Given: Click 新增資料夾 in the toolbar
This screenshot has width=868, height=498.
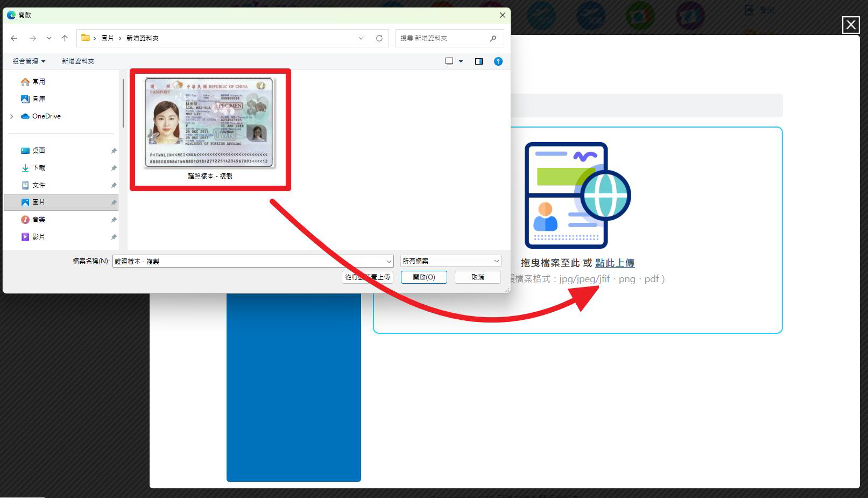Looking at the screenshot, I should pyautogui.click(x=78, y=61).
